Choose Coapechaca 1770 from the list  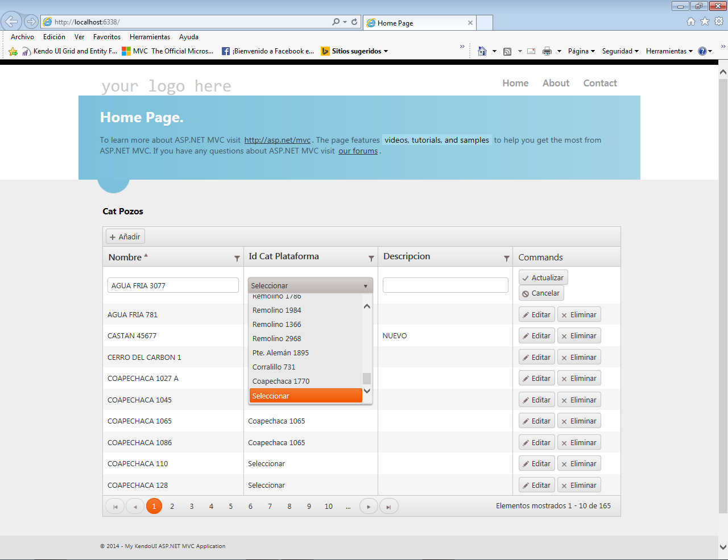click(306, 381)
